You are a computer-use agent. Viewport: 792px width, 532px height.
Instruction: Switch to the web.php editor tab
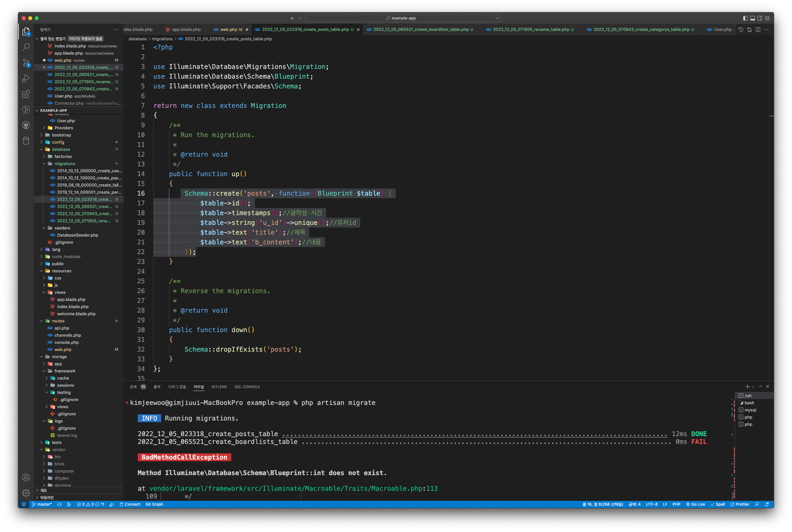click(229, 30)
